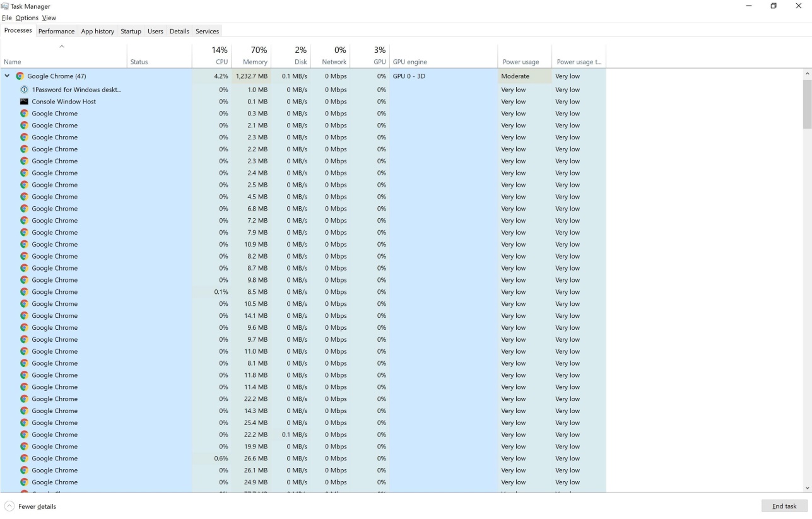Click the Chrome icon in the 10.9 MB row
Viewport: 812px width, 519px height.
pos(24,245)
